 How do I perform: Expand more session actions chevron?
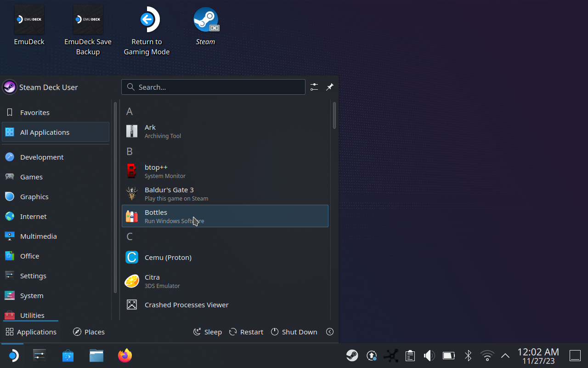click(x=330, y=332)
